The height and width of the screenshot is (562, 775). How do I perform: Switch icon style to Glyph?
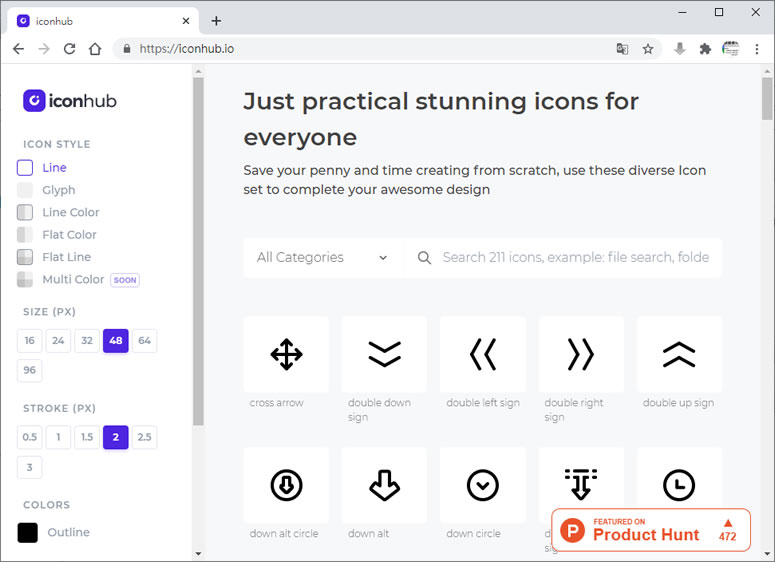[x=58, y=190]
